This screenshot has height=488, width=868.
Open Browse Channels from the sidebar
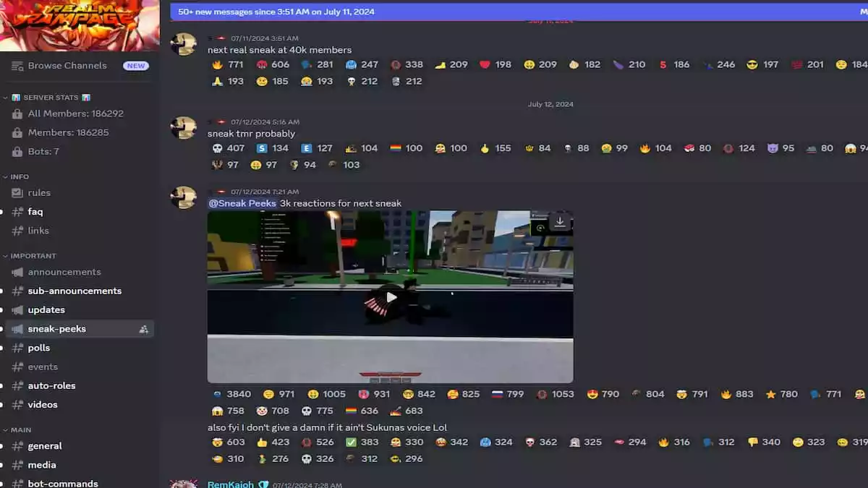(x=69, y=66)
